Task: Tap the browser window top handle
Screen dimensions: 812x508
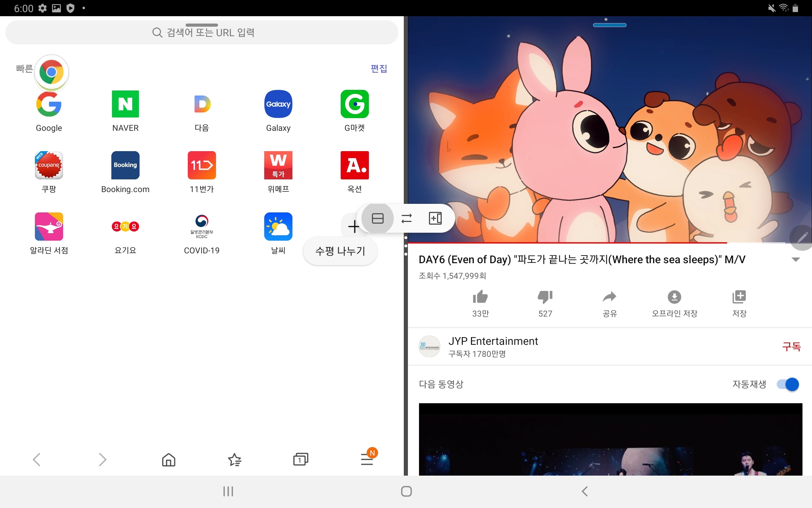Action: click(x=202, y=25)
